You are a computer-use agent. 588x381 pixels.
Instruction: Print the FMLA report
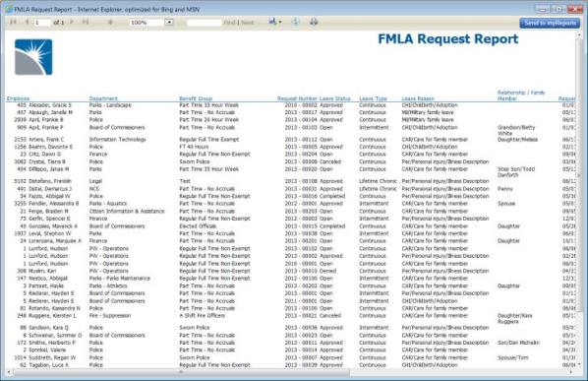tap(314, 22)
